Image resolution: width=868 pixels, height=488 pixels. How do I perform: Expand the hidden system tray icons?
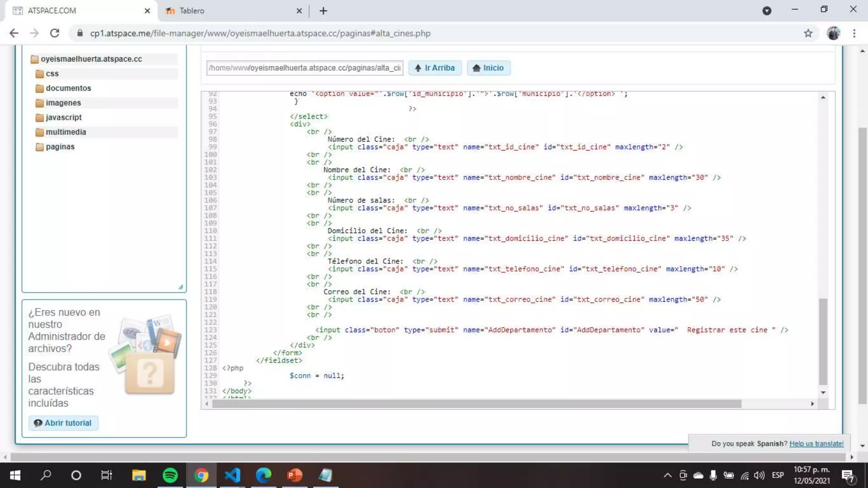coord(668,475)
